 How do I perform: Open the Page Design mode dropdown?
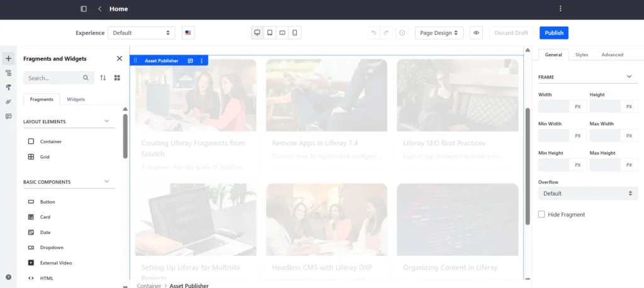[x=439, y=33]
